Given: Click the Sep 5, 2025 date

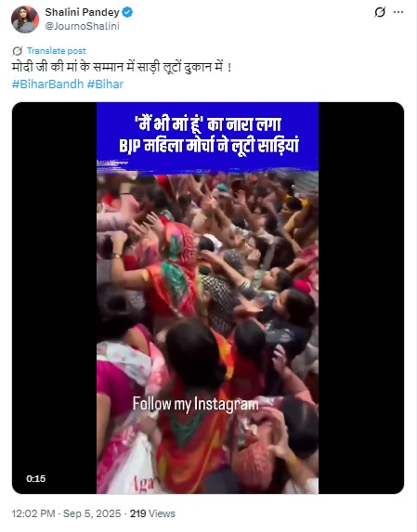Looking at the screenshot, I should coord(92,513).
